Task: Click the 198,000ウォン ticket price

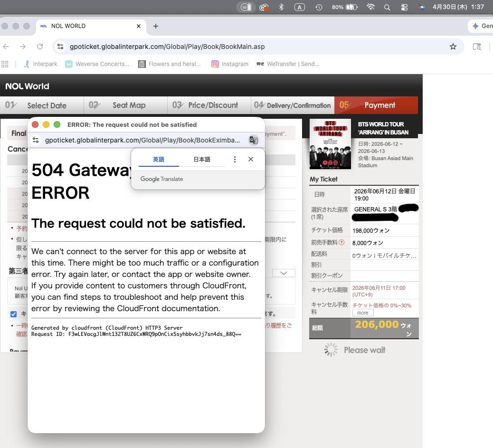Action: click(371, 230)
